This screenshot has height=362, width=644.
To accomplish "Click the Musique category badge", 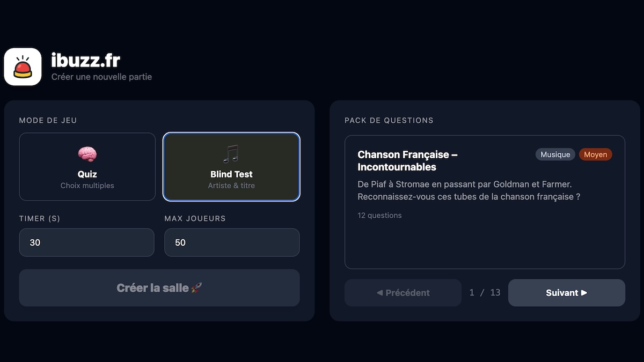I will 555,154.
